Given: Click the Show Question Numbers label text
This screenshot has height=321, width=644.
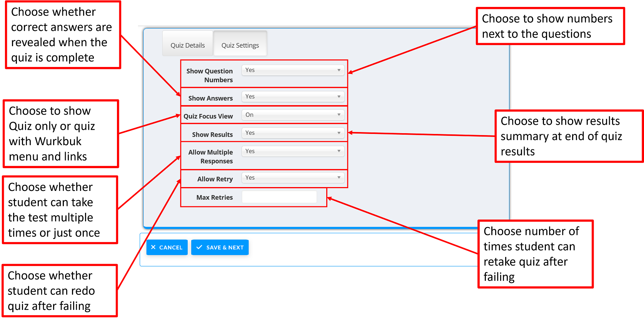Looking at the screenshot, I should pos(210,75).
